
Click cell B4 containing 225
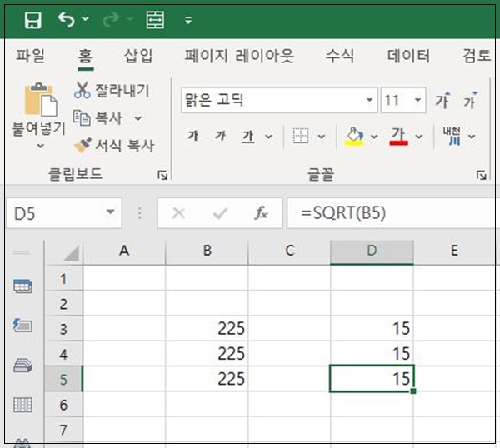(x=207, y=354)
